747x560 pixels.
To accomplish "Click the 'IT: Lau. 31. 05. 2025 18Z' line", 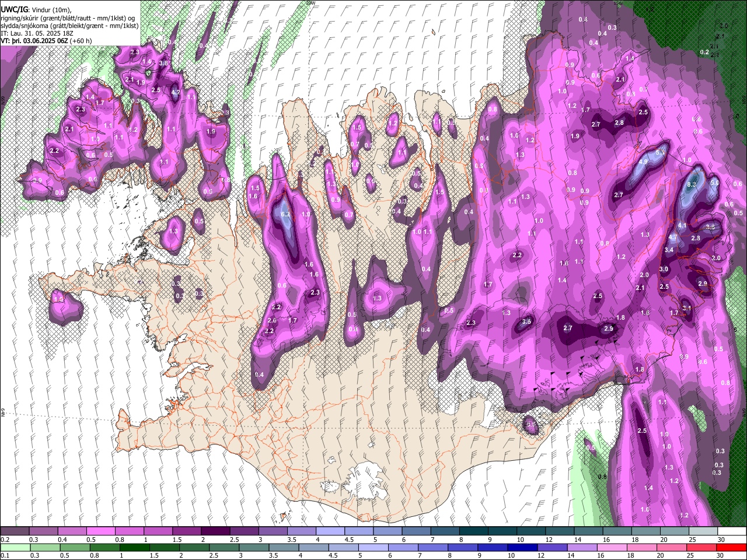I will [x=37, y=33].
